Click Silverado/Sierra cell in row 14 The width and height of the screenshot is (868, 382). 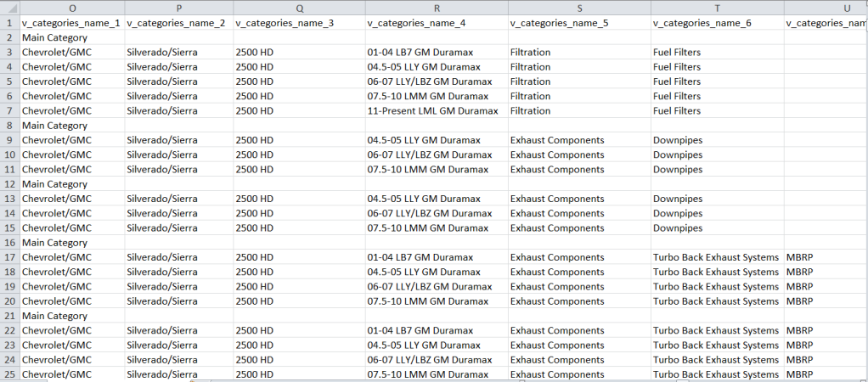click(x=179, y=213)
